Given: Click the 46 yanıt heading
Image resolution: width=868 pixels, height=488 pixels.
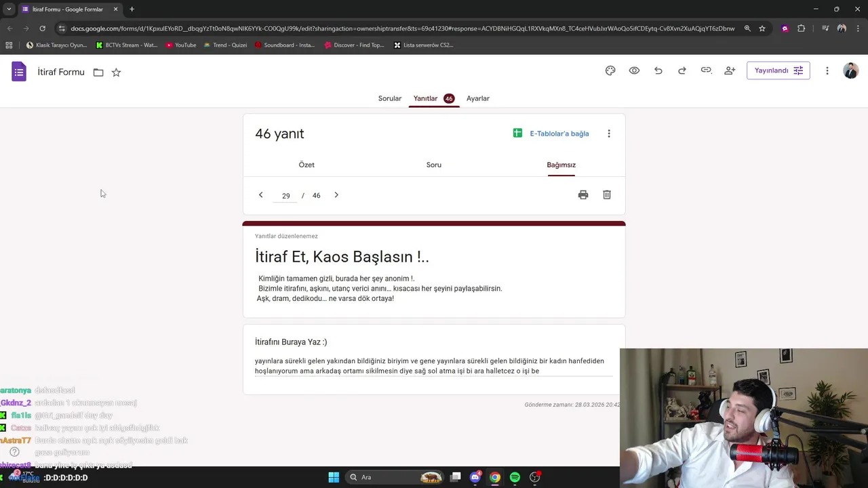Looking at the screenshot, I should tap(279, 134).
